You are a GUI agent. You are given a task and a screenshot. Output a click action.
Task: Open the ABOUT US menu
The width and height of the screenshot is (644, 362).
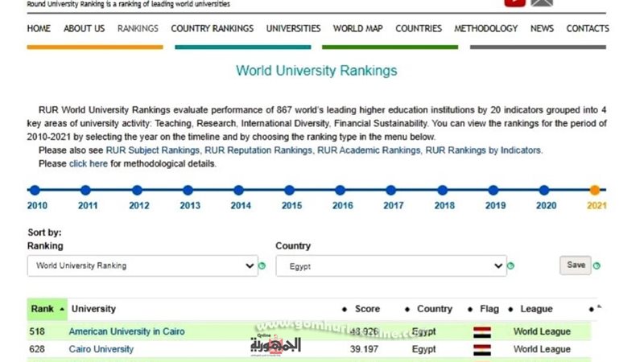pyautogui.click(x=84, y=28)
